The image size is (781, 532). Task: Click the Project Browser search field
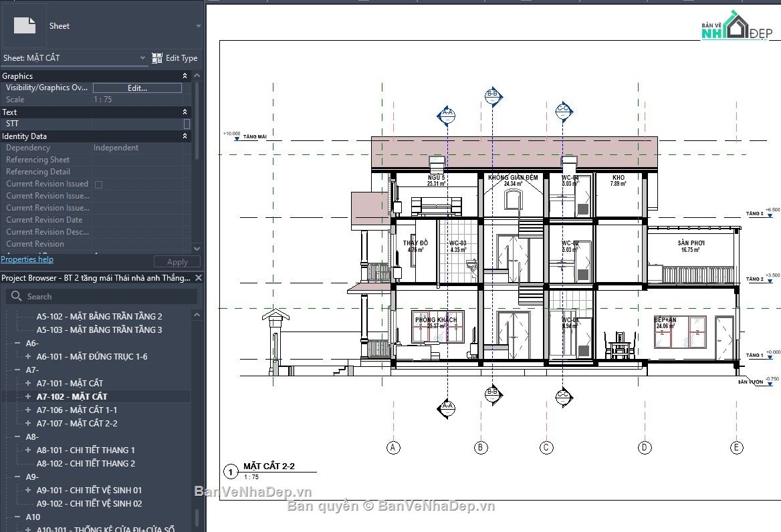[102, 296]
